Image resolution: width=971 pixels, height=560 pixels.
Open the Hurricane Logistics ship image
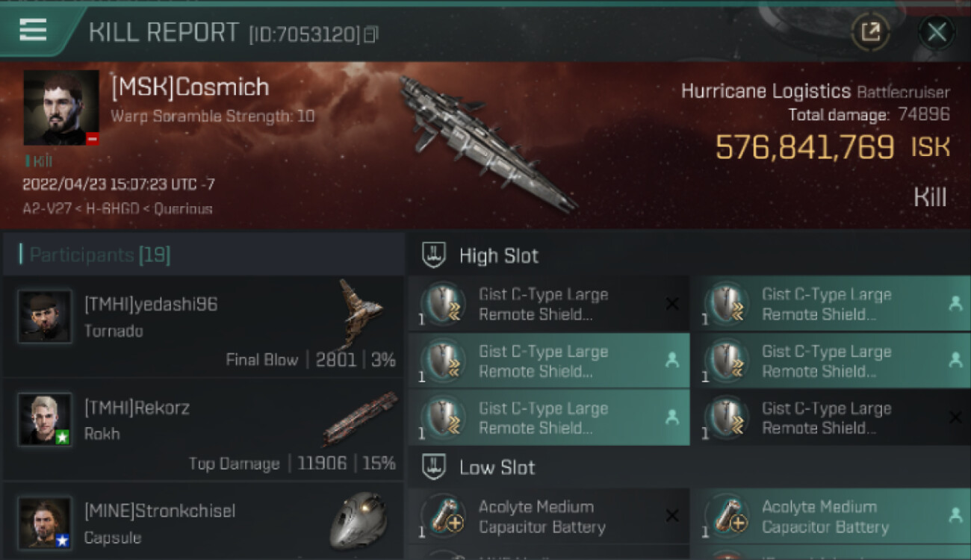click(x=485, y=142)
